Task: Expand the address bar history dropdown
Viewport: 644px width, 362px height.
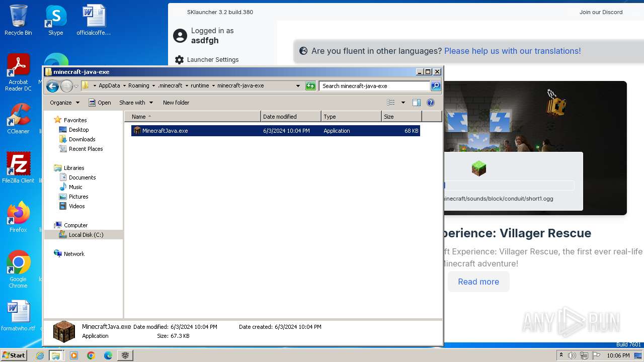Action: tap(298, 86)
